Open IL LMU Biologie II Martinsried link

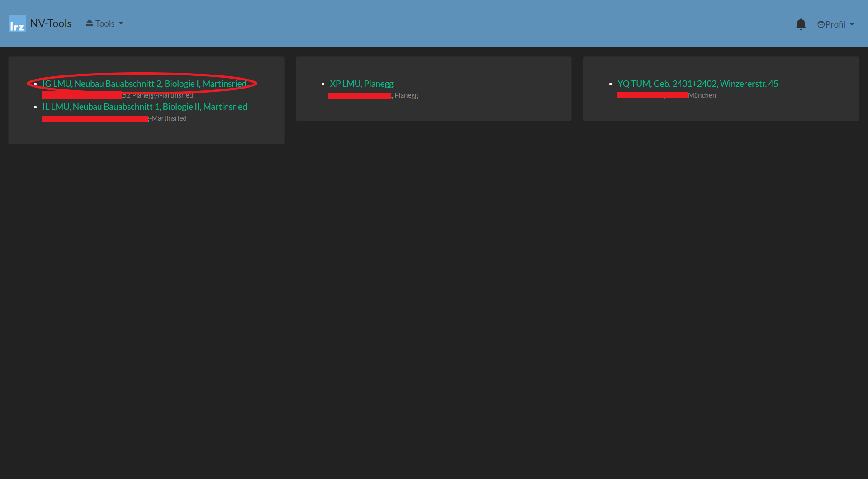click(145, 107)
